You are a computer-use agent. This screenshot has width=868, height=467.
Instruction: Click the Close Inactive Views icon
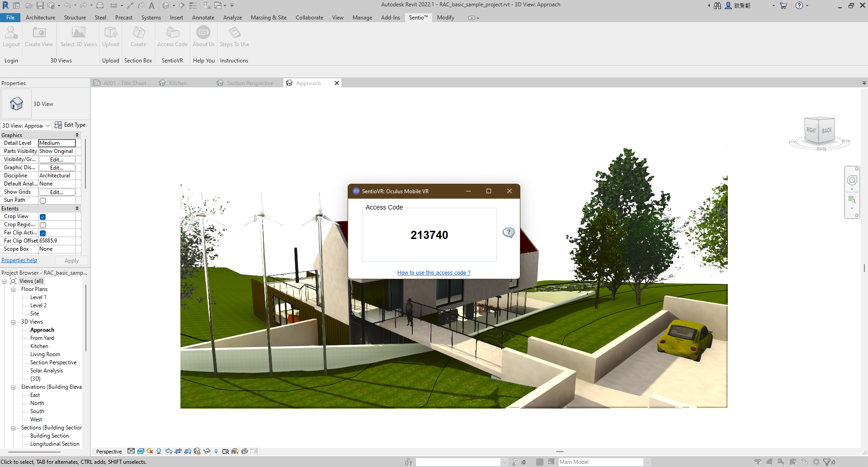coord(207,5)
